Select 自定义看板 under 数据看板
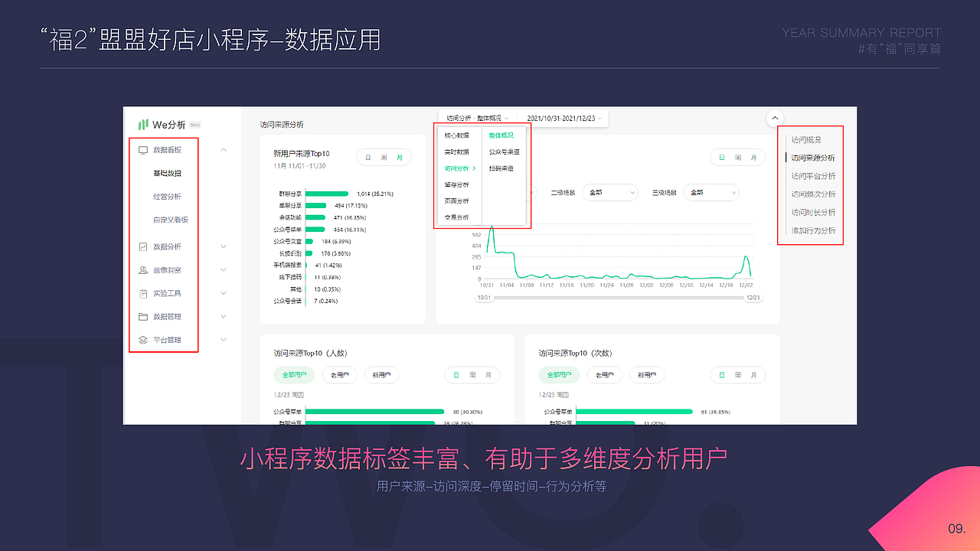980x551 pixels. pyautogui.click(x=171, y=220)
